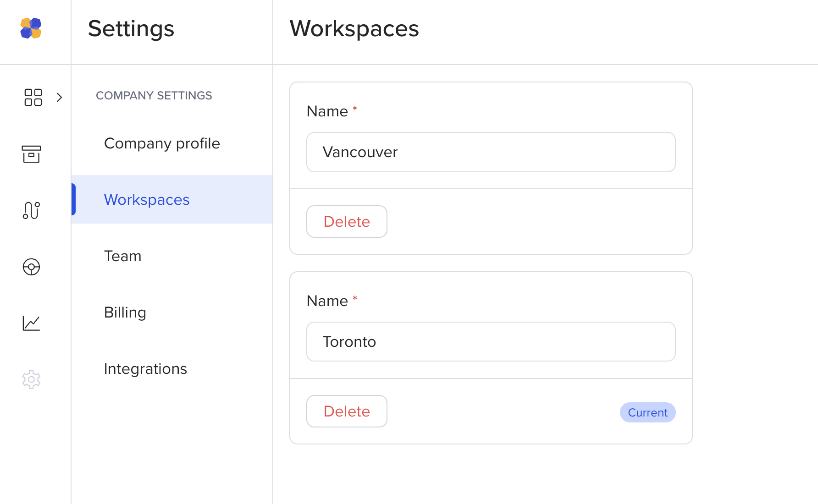Click the Settings panel title

[x=131, y=28]
